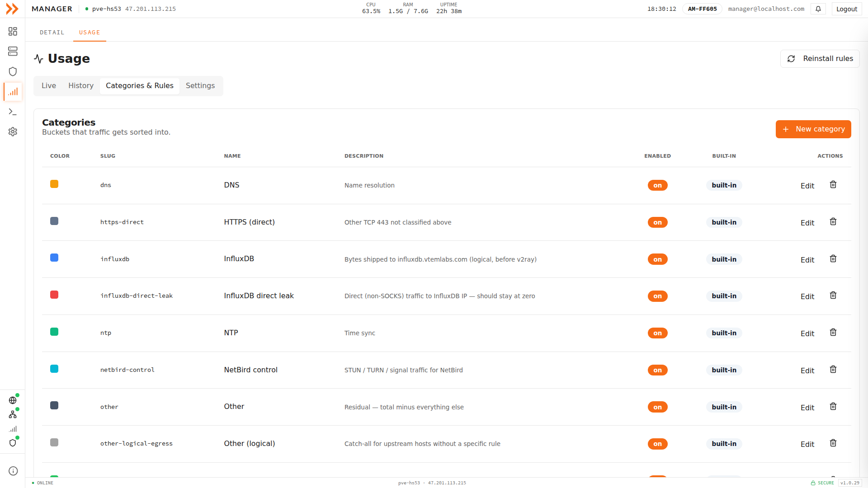Delete the dns category
Viewport: 868px width, 488px height.
pos(833,184)
